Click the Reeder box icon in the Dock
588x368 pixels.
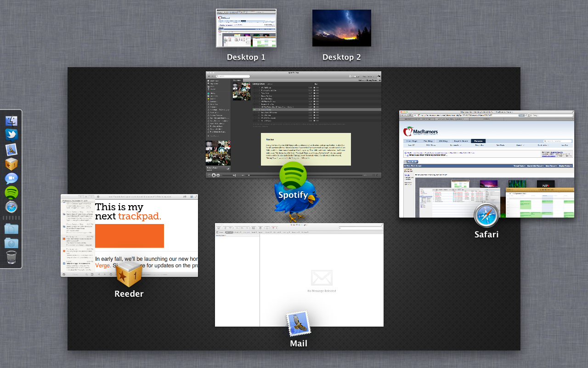click(x=11, y=164)
